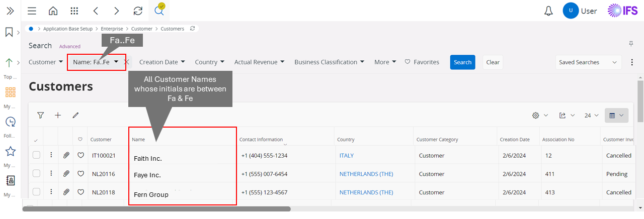Screen dimensions: 644x219
Task: Select checkbox for customer NL20116
Action: pyautogui.click(x=36, y=173)
